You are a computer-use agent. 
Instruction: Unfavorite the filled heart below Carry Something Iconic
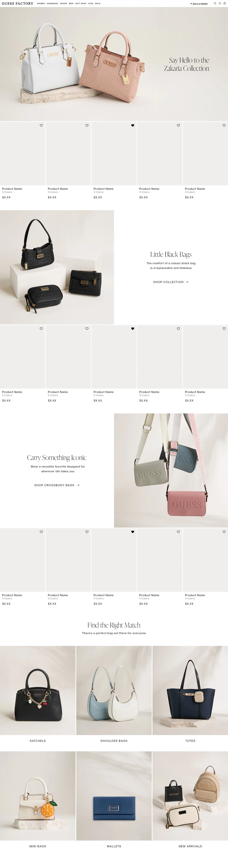point(133,532)
